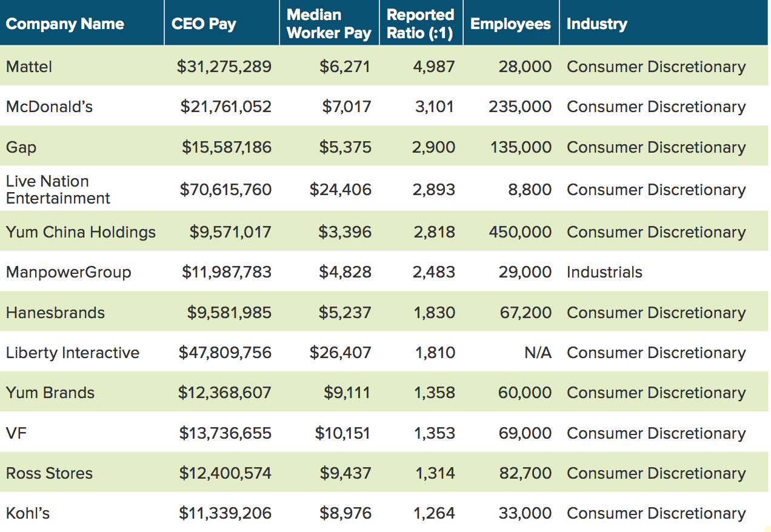Click the Company Name column header
Viewport: 771px width, 532px height.
[x=65, y=24]
